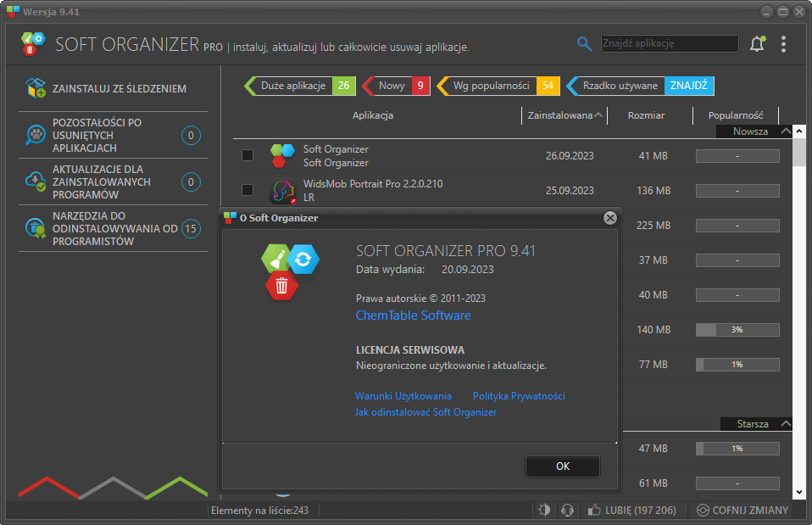Viewport: 812px width, 525px height.
Task: Click the 1% popularity bar for 77 MB row
Action: 737,365
